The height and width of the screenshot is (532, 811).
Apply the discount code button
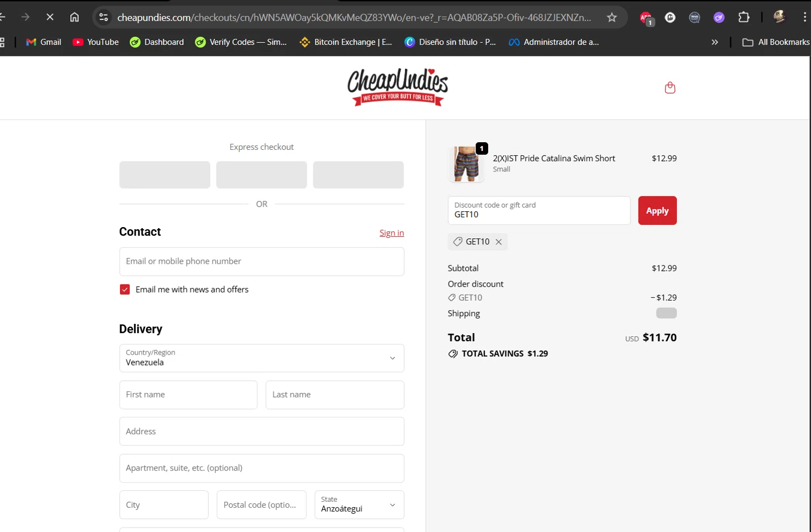tap(657, 210)
